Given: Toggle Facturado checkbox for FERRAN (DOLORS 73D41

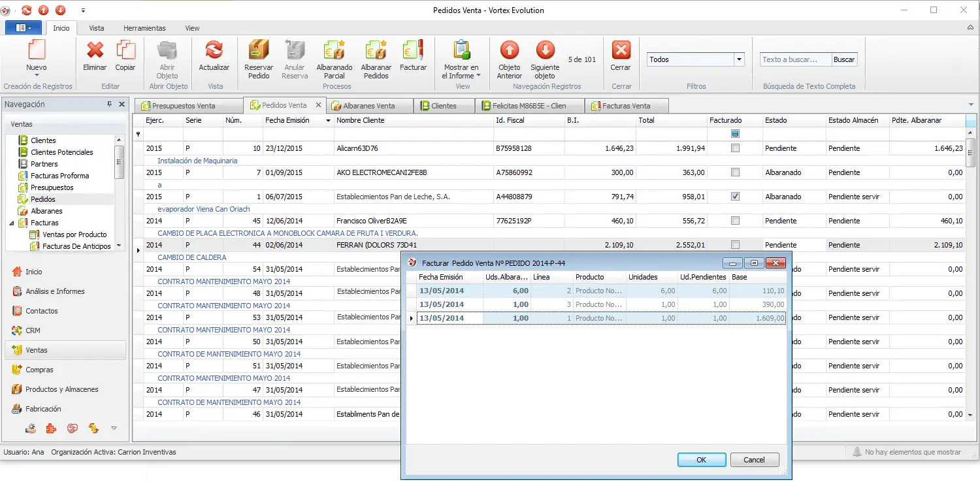Looking at the screenshot, I should click(735, 245).
